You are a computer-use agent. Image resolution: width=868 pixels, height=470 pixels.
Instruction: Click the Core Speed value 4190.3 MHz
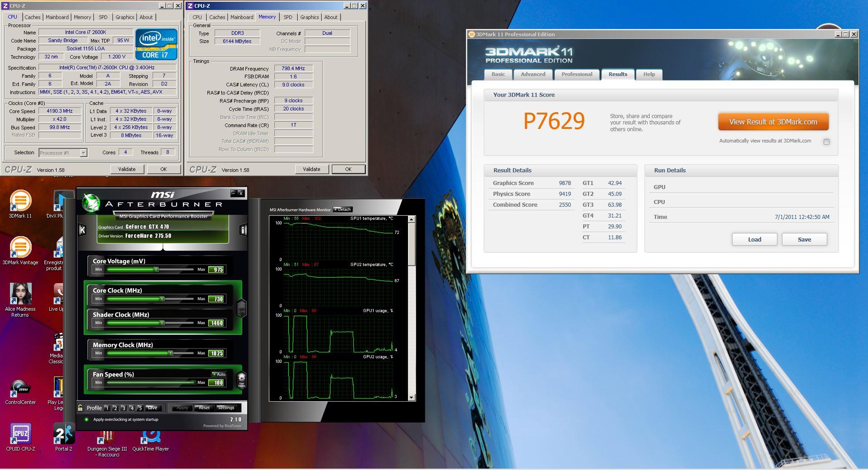pyautogui.click(x=60, y=111)
